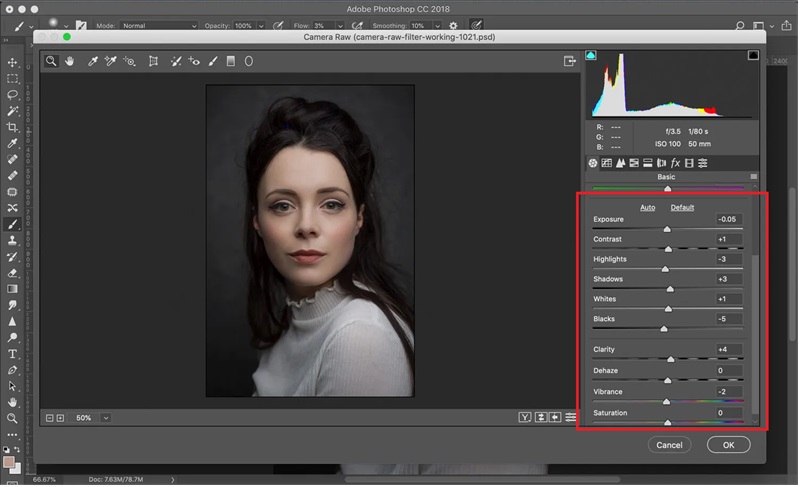800x487 pixels.
Task: Open Photoshop smoothing options gear
Action: [x=453, y=25]
